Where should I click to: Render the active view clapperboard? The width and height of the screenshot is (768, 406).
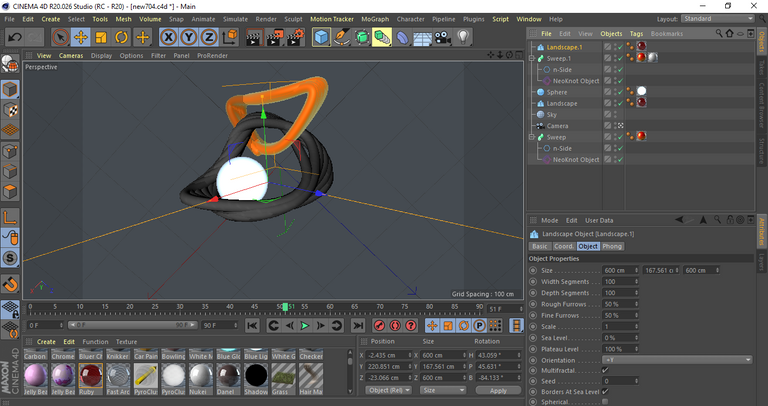[254, 37]
